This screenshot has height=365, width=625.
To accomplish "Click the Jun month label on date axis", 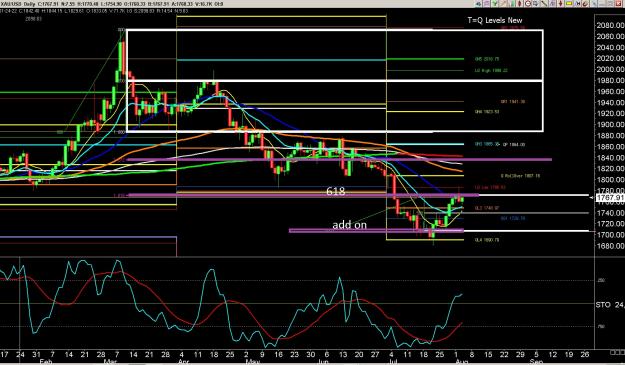I will pos(323,361).
